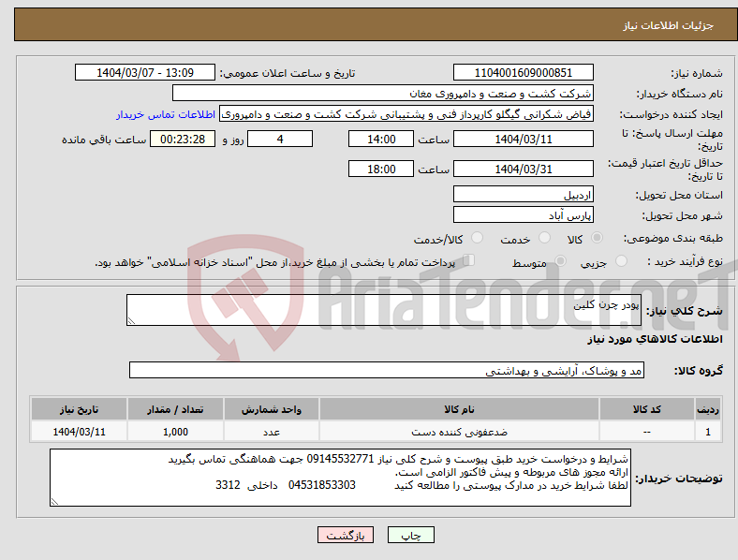Select the کالا radio button
738x560 pixels.
(x=597, y=238)
